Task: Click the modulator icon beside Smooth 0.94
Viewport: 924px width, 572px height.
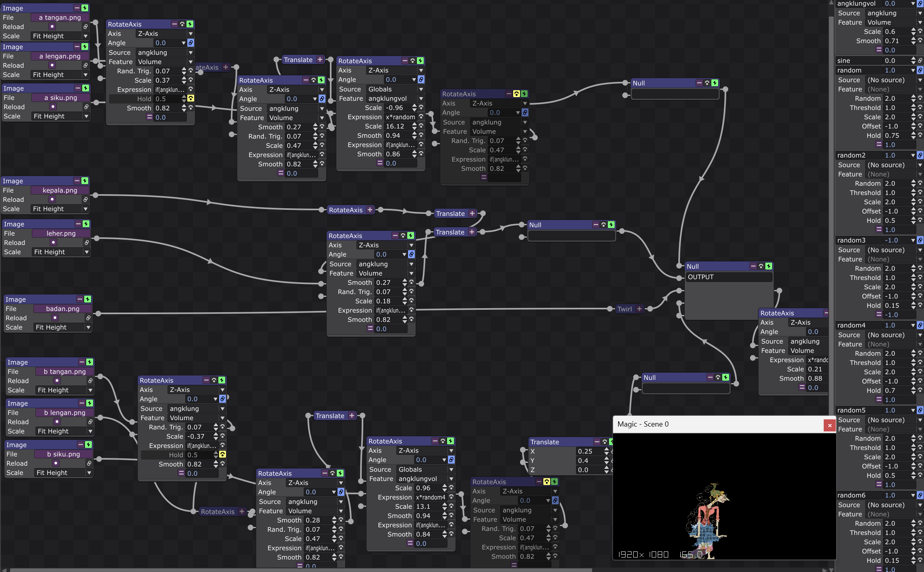Action: coord(421,136)
